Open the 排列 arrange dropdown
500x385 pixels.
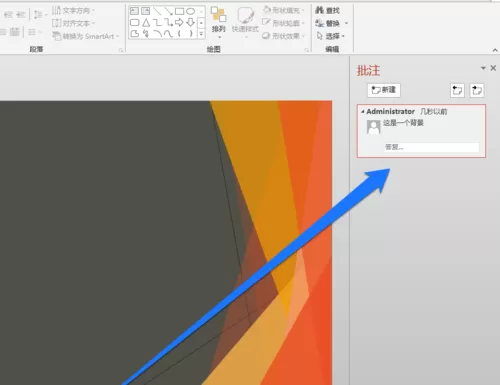[219, 22]
